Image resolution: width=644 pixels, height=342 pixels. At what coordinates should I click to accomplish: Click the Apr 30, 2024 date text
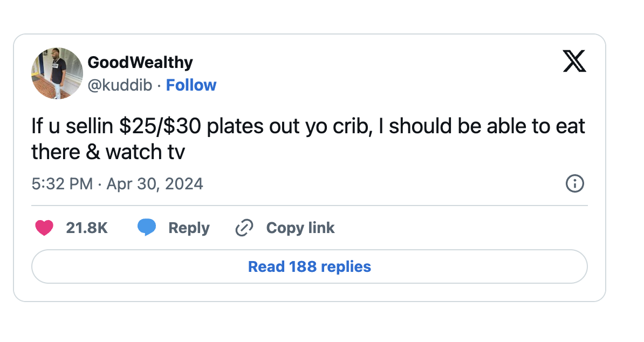click(155, 184)
